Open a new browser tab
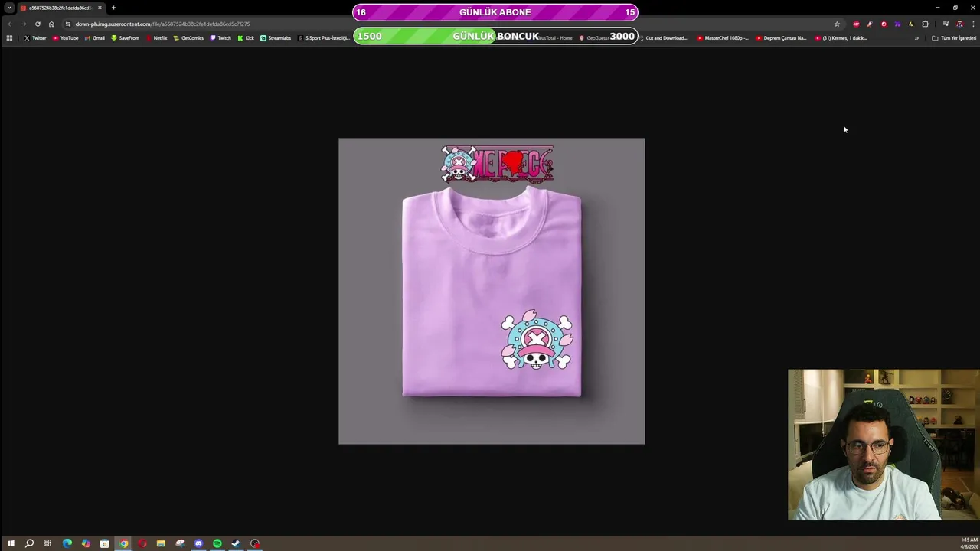Viewport: 980px width, 551px height. [x=113, y=8]
